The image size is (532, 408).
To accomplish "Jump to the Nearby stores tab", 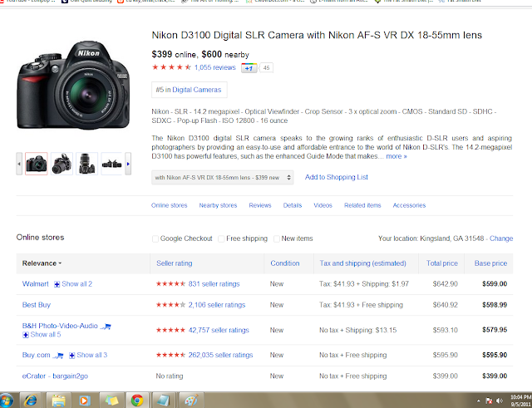I will (x=218, y=205).
